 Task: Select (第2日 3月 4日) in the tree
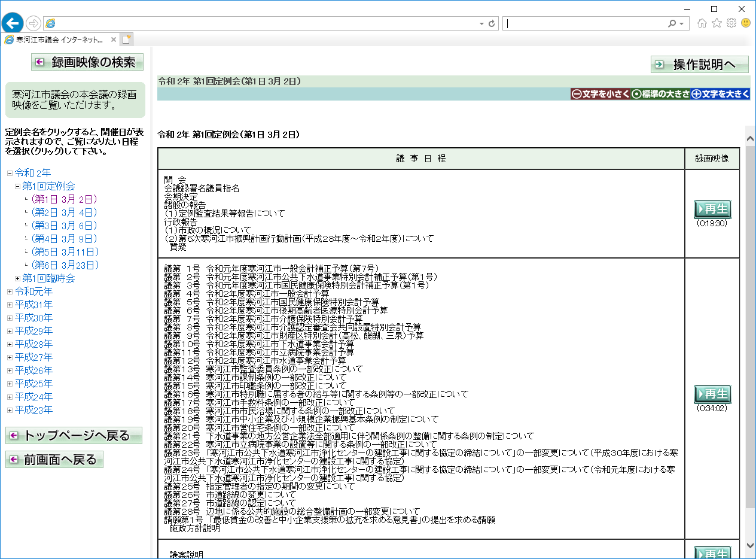coord(64,212)
